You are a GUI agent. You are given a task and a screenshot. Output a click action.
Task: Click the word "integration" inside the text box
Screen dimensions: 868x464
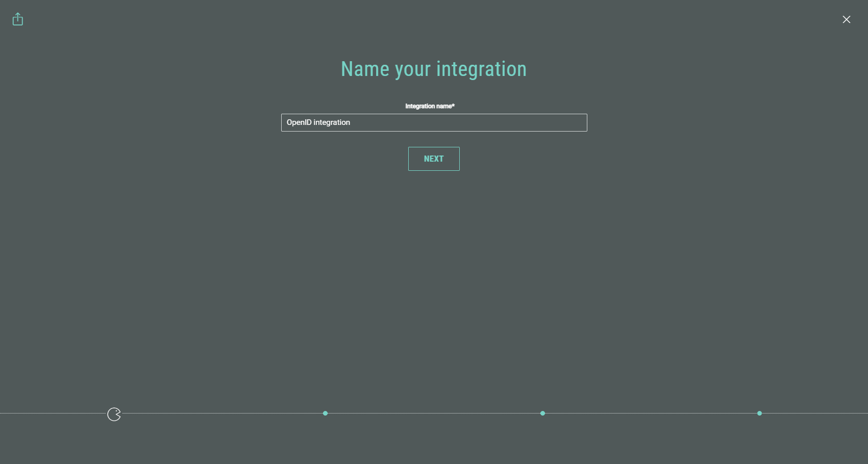[x=332, y=122]
